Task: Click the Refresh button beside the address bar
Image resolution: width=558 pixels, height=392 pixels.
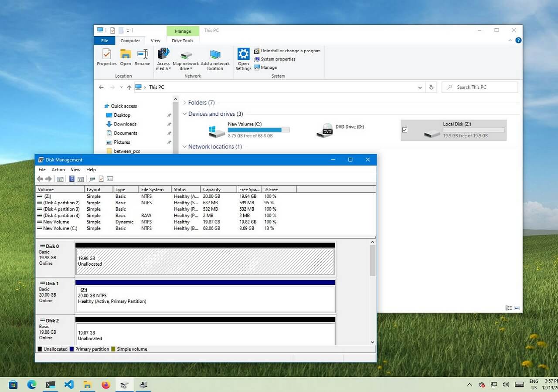Action: click(431, 87)
